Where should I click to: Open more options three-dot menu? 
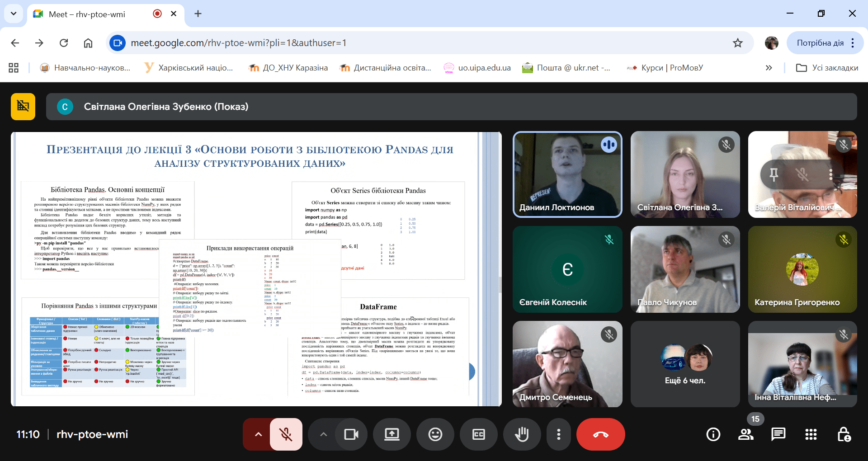[x=559, y=434]
